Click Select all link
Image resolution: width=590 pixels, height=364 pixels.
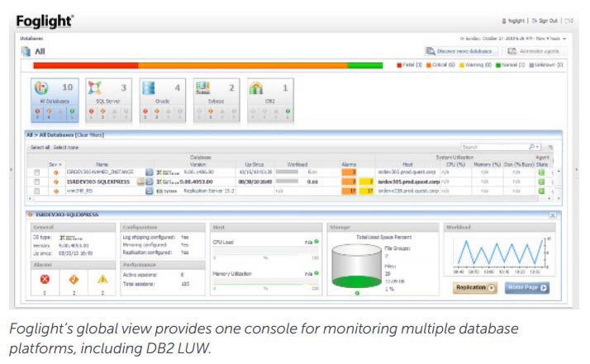40,148
